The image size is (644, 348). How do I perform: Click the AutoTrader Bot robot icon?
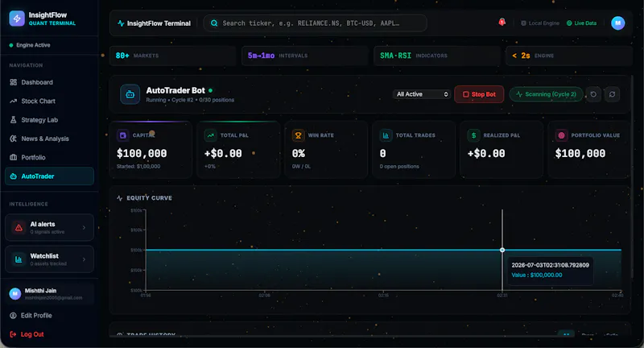click(x=130, y=94)
